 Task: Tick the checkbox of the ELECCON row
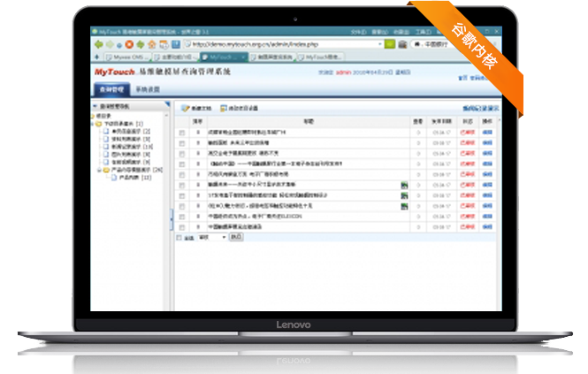[182, 217]
